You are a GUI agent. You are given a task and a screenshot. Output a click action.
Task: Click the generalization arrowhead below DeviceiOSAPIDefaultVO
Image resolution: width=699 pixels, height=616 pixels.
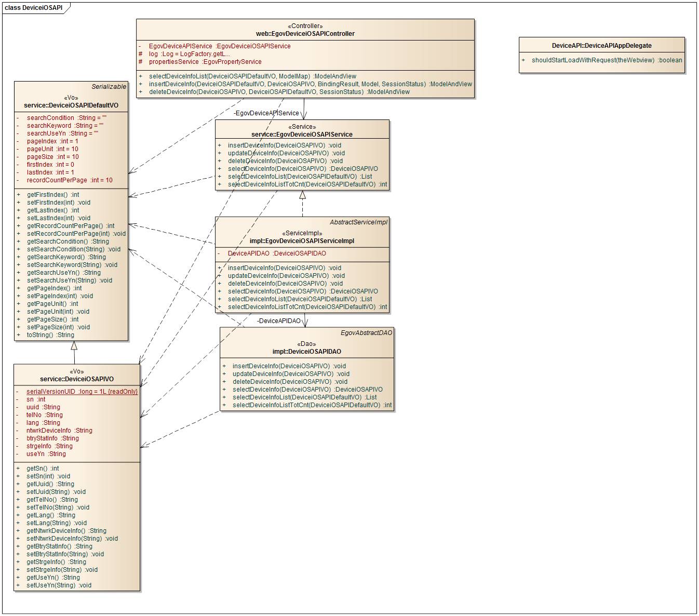(74, 345)
